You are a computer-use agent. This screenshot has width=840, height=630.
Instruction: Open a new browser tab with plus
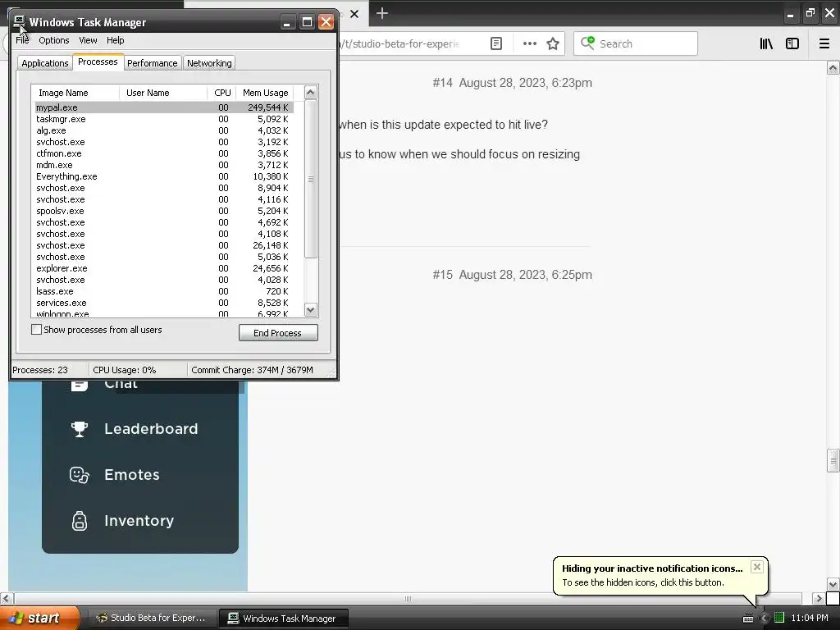[x=382, y=13]
